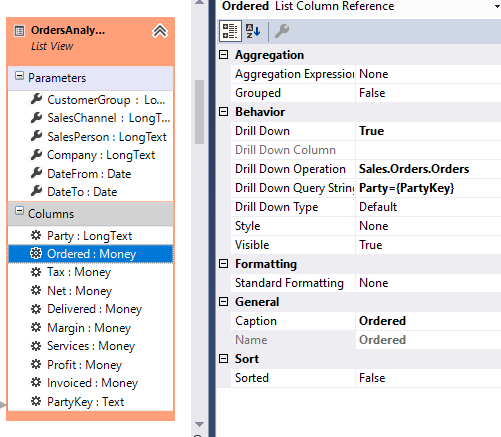Click the wrench icon of CustomerGroup parameter
The height and width of the screenshot is (437, 501).
pyautogui.click(x=36, y=99)
